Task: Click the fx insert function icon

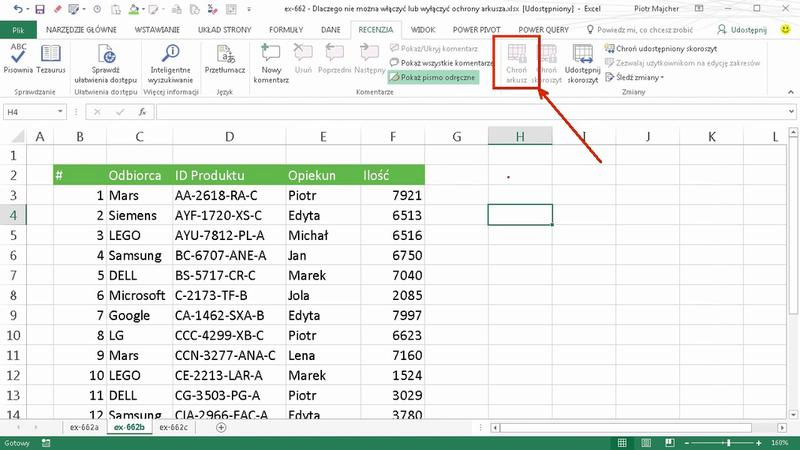Action: [x=142, y=112]
